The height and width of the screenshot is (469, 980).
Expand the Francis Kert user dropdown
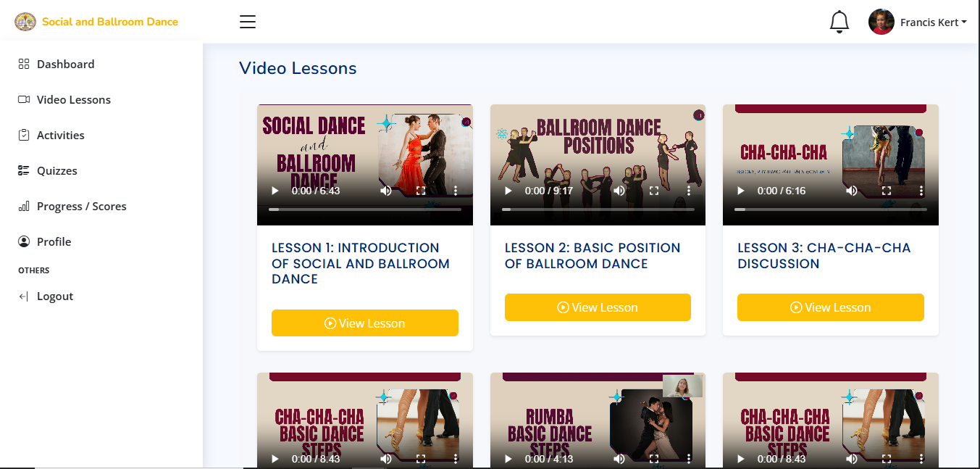pos(933,22)
